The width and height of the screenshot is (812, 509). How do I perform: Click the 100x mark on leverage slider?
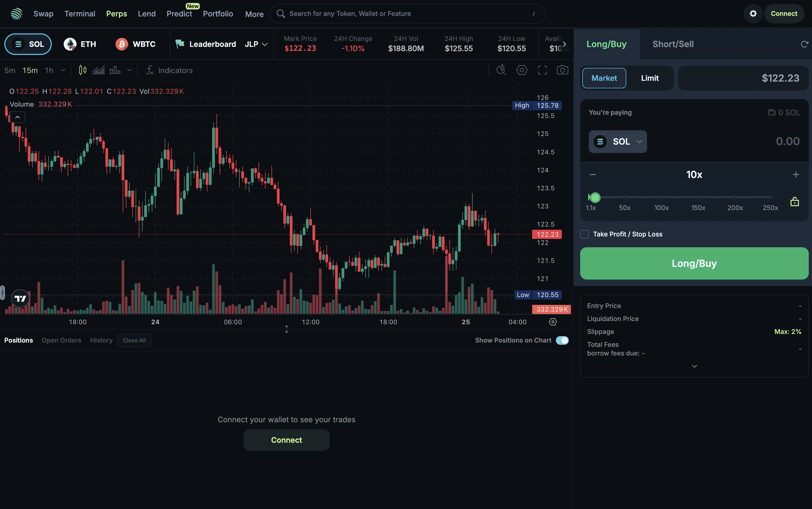pos(661,198)
